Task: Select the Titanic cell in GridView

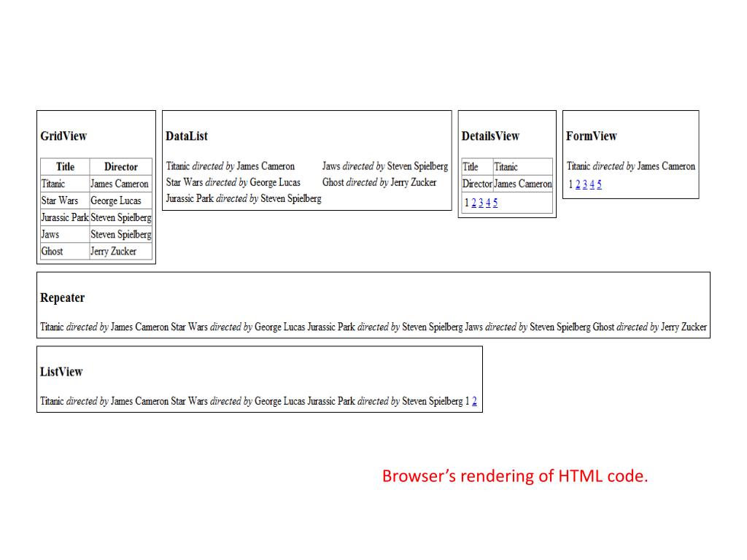Action: tap(65, 184)
